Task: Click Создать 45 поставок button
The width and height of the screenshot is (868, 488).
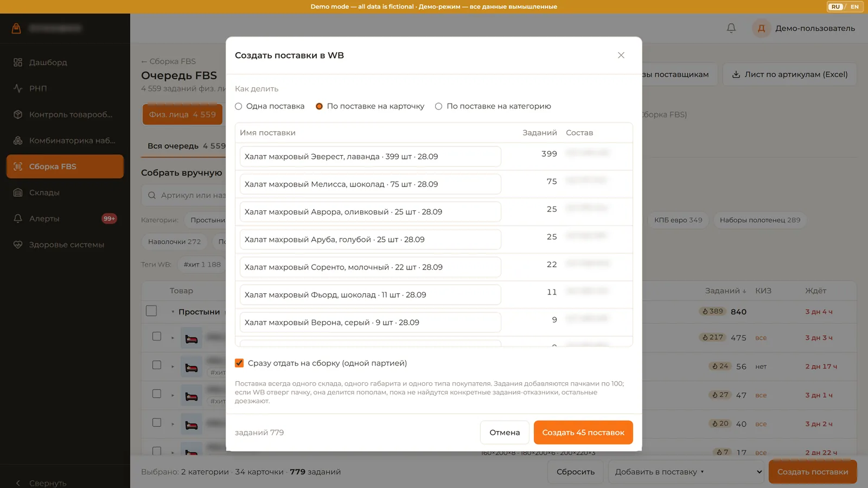Action: tap(583, 433)
